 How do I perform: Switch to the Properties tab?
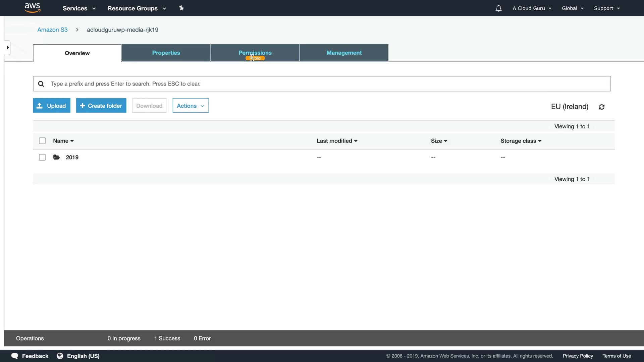(x=166, y=53)
